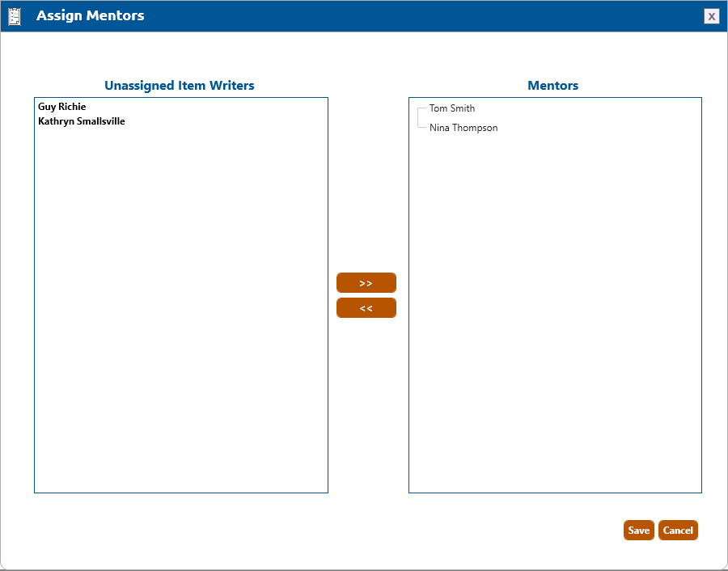The height and width of the screenshot is (571, 728).
Task: Save the mentor assignments
Action: pos(638,531)
